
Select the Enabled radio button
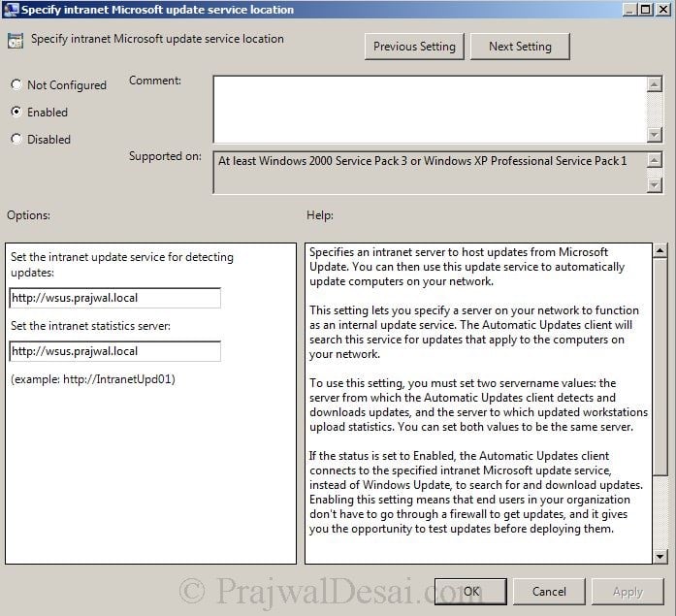pyautogui.click(x=16, y=112)
